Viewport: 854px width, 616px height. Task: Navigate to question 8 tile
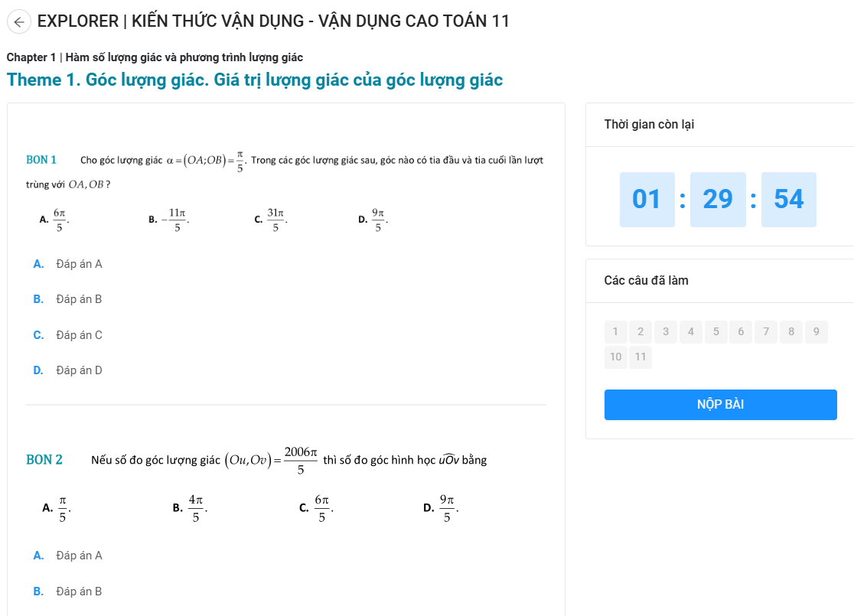tap(790, 331)
